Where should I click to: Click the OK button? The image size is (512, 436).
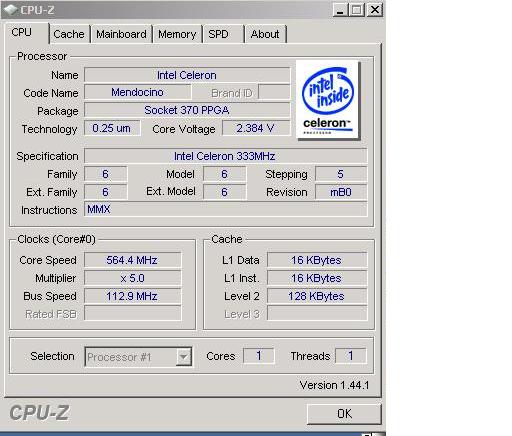pos(344,414)
